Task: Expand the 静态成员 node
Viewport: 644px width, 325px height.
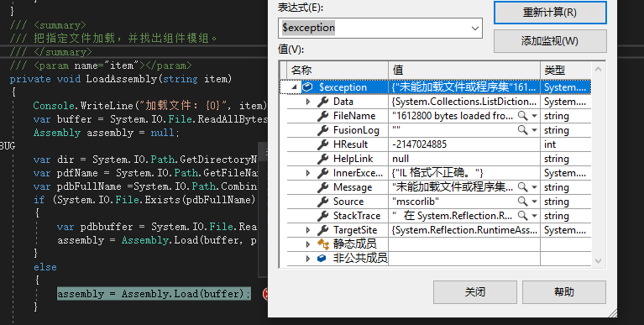Action: pos(308,244)
